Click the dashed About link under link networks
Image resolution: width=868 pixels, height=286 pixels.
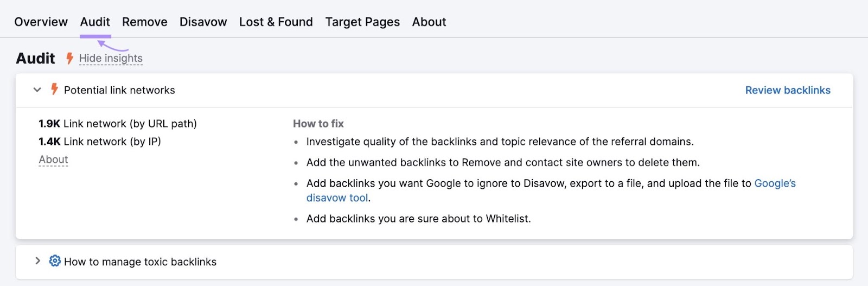53,160
